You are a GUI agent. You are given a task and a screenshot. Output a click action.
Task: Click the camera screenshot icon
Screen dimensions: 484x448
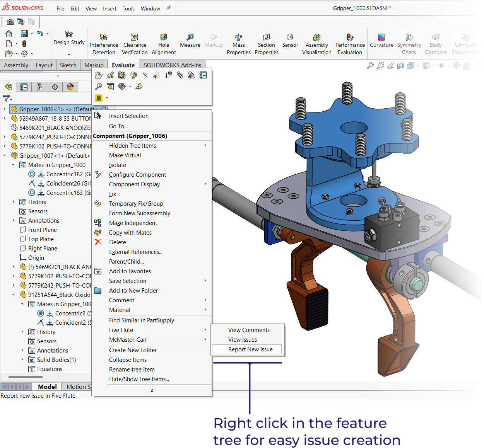pos(10,22)
